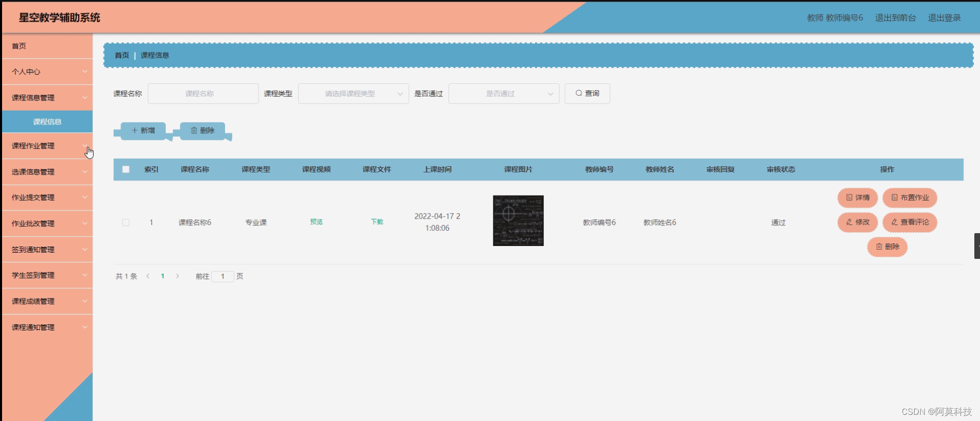Open the 课程类型 dropdown

click(x=353, y=94)
